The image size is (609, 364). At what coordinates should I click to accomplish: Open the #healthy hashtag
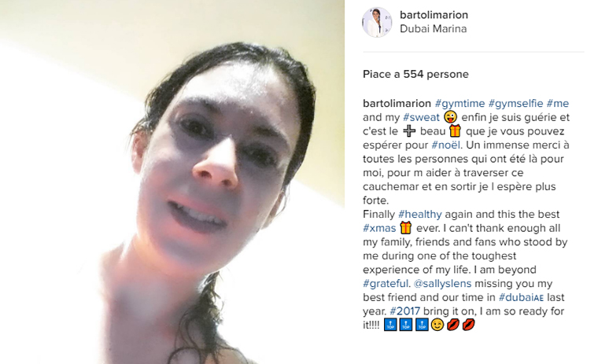pyautogui.click(x=420, y=214)
